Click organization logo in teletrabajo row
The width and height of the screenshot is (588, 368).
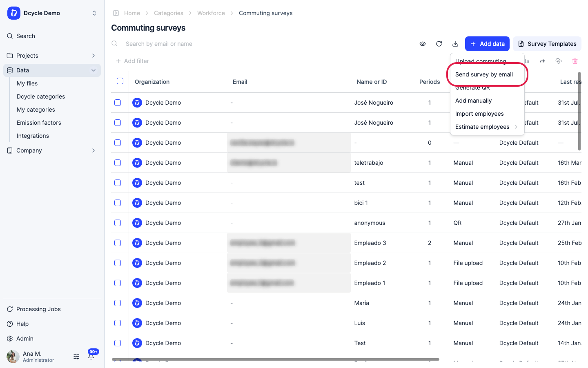(137, 163)
